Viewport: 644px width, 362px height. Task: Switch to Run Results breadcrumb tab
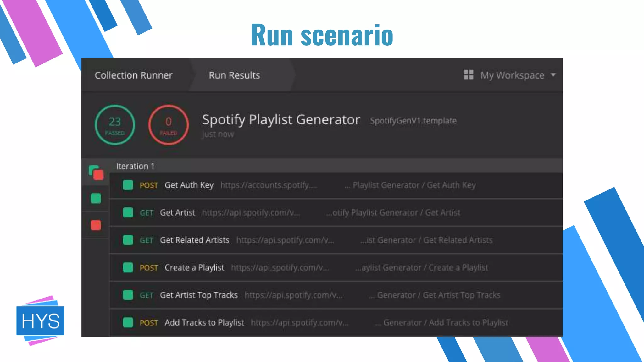pos(234,75)
